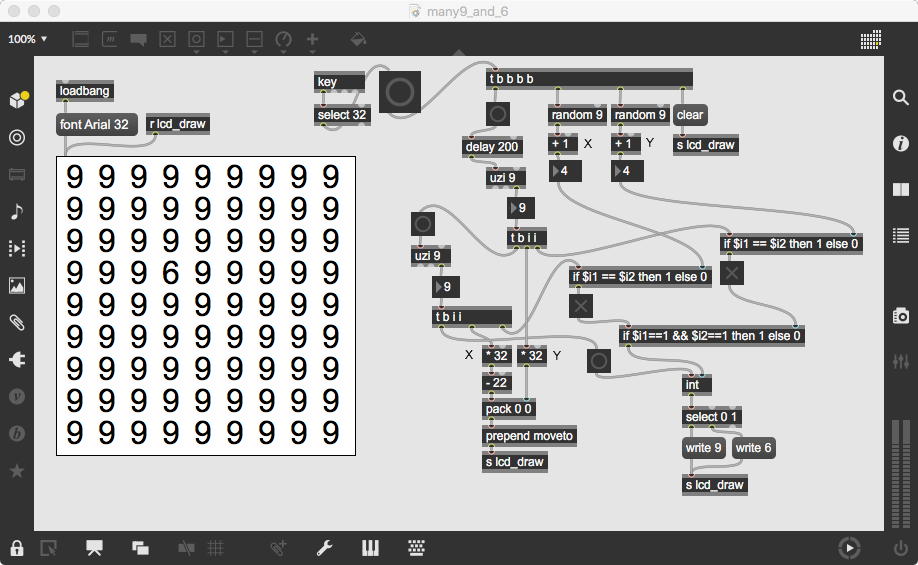Click the font Arial 32 message box
Image resolution: width=918 pixels, height=565 pixels.
click(x=97, y=125)
